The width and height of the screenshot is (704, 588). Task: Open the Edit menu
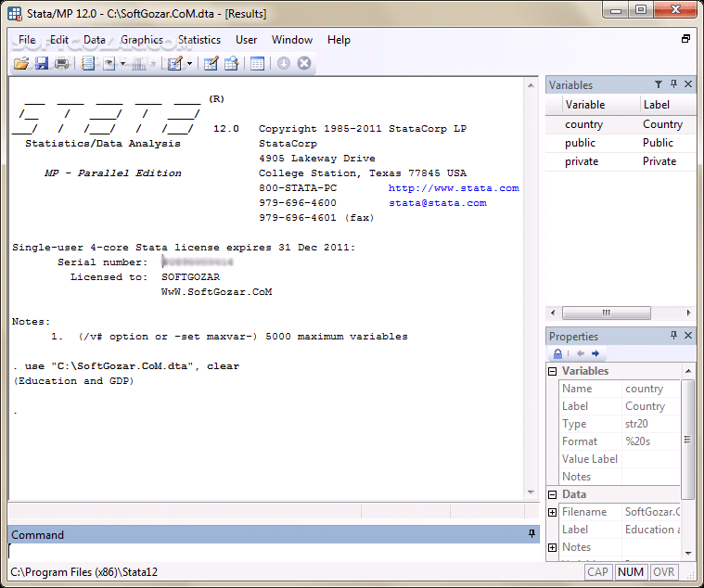tap(58, 40)
